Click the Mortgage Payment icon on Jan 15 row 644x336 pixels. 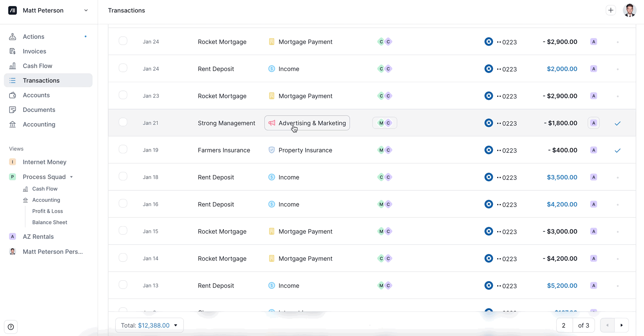coord(271,231)
